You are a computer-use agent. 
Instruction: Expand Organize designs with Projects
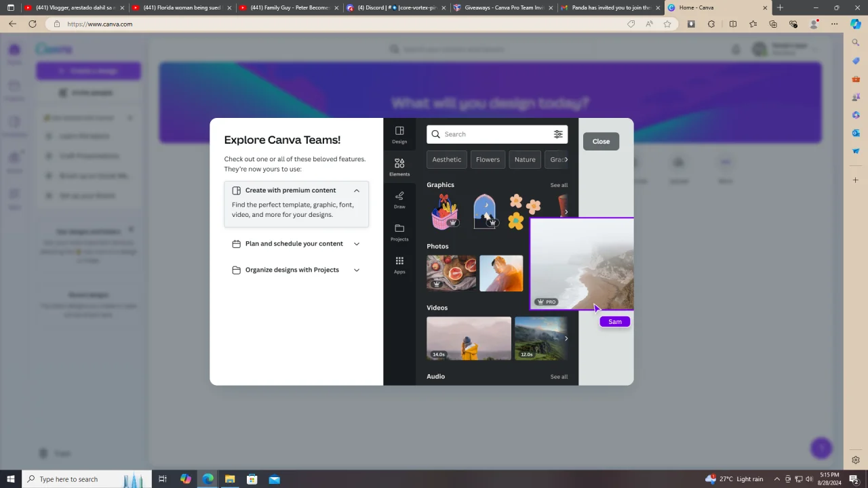pyautogui.click(x=296, y=270)
